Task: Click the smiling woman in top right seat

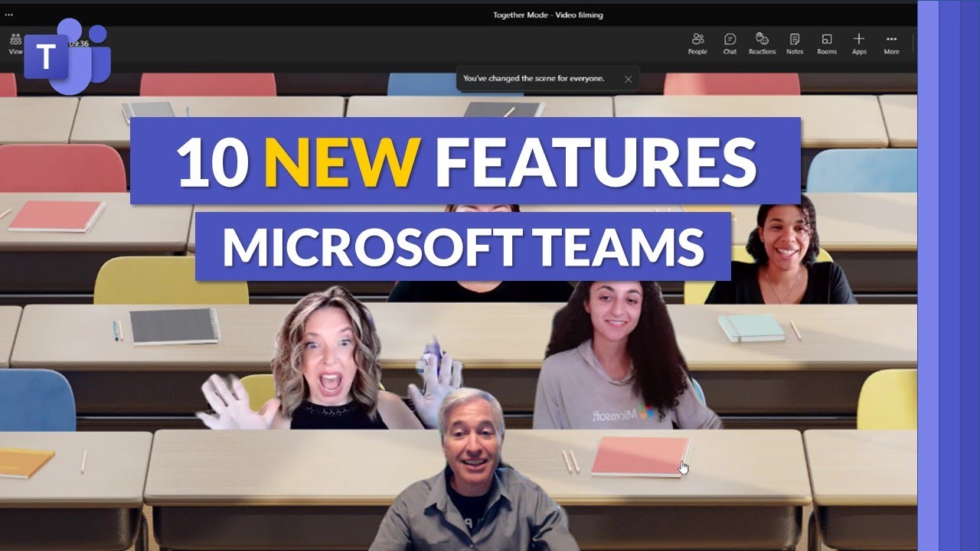Action: coord(779,253)
